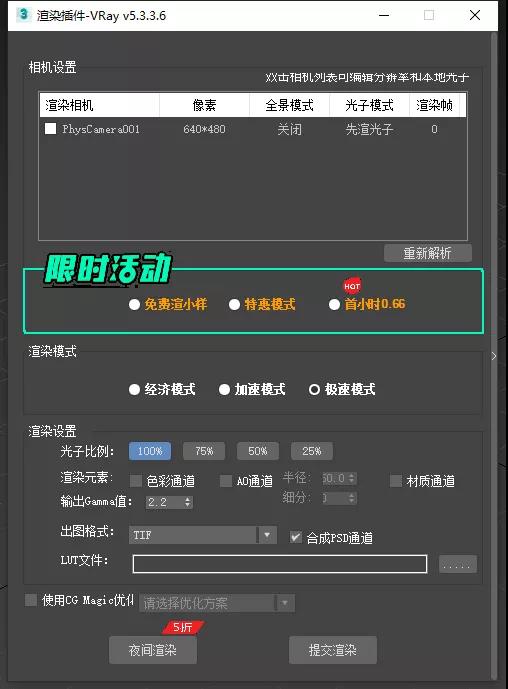Enable the 色彩通道 checkbox
The width and height of the screenshot is (508, 689).
click(x=136, y=481)
